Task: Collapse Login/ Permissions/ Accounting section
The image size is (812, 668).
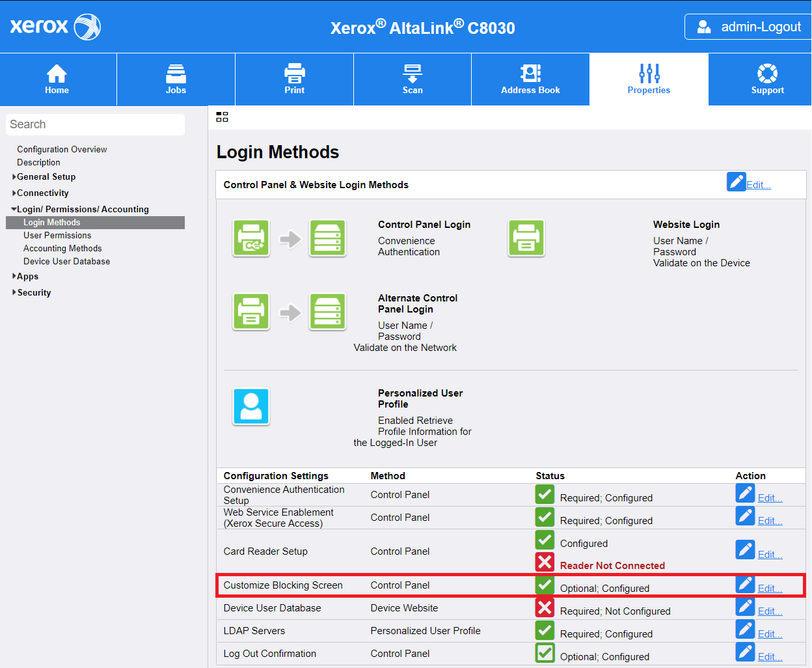Action: point(82,210)
